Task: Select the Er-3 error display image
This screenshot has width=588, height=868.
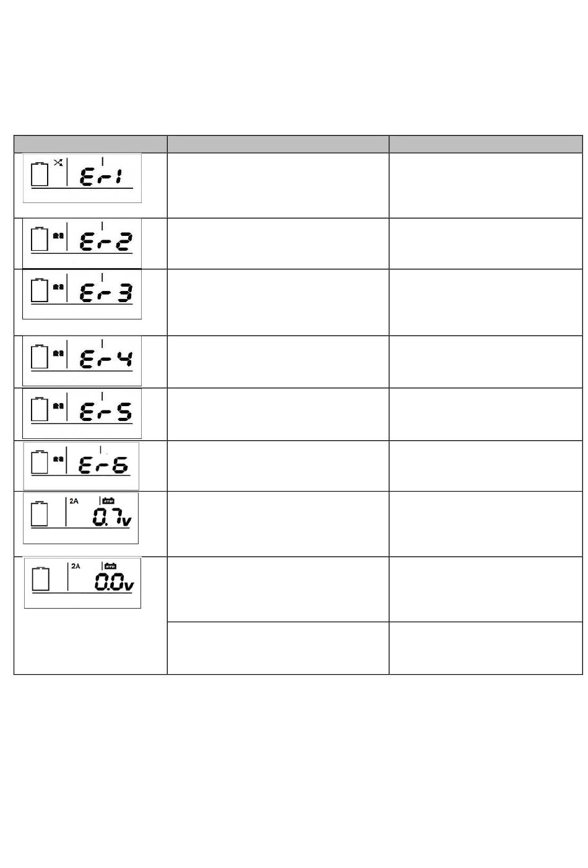Action: [x=82, y=294]
